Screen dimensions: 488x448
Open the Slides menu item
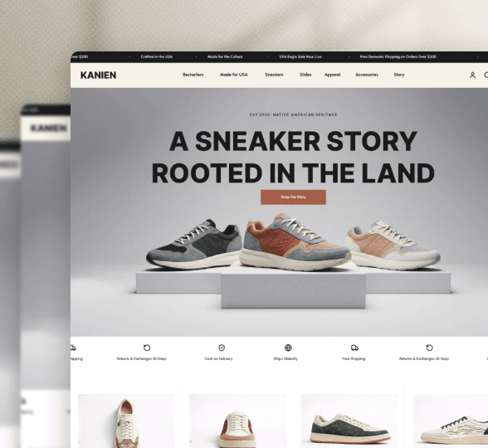(x=305, y=75)
